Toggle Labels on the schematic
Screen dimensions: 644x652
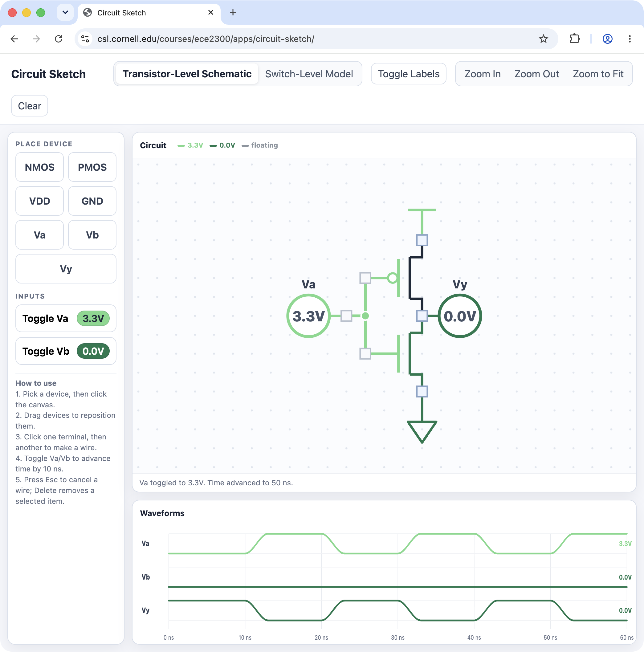tap(408, 74)
